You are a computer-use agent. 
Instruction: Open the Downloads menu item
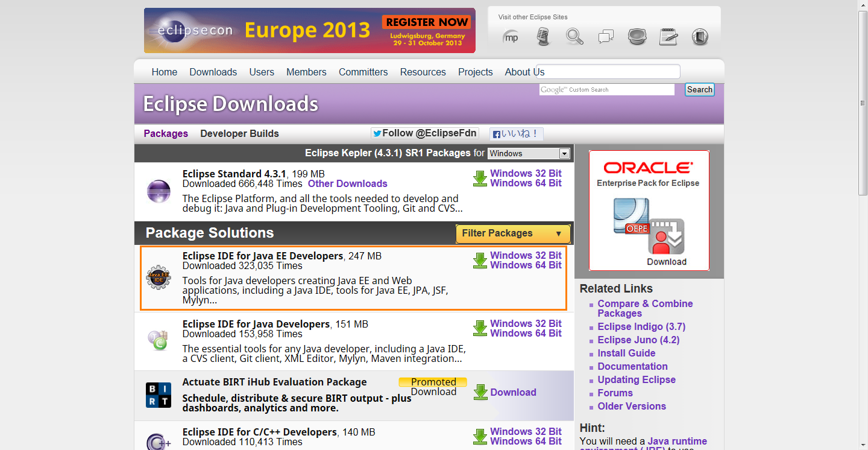(x=213, y=72)
